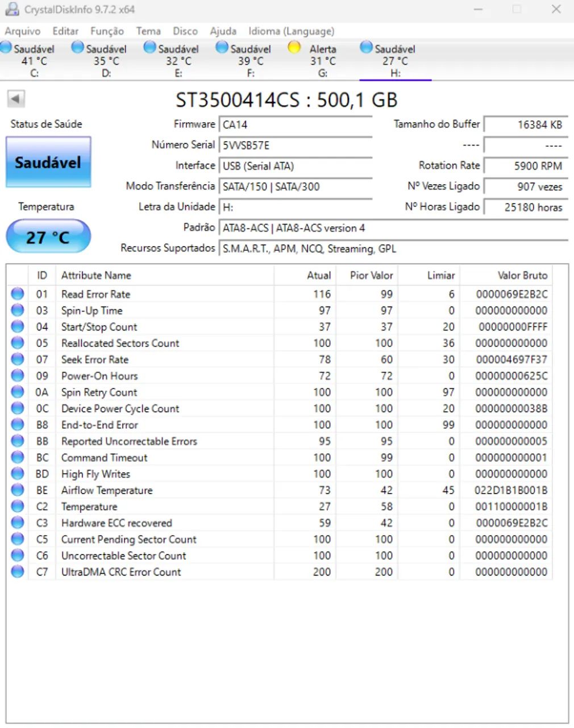The width and height of the screenshot is (574, 728).
Task: Click the status indicator beside Reallocated Sectors Count
Action: pyautogui.click(x=17, y=343)
